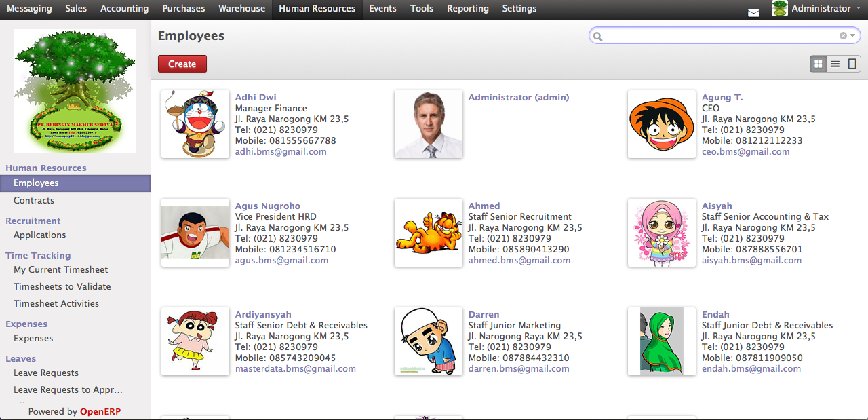Open the Administrator (admin) name link

pyautogui.click(x=519, y=97)
